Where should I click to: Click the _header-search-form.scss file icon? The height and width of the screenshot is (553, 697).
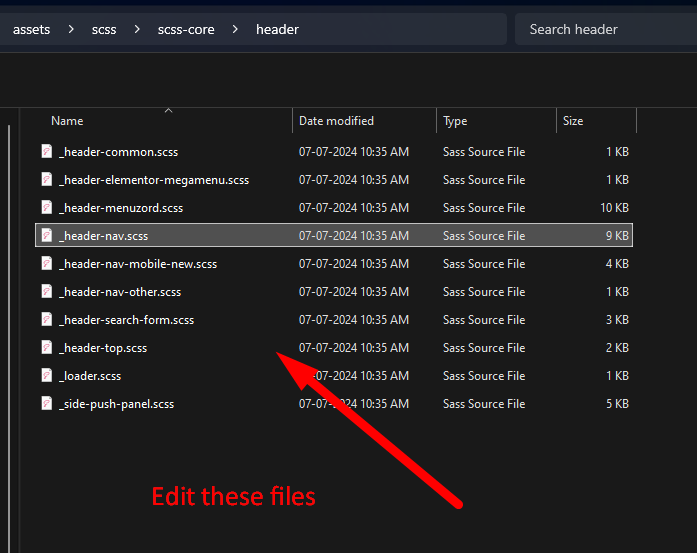point(47,320)
